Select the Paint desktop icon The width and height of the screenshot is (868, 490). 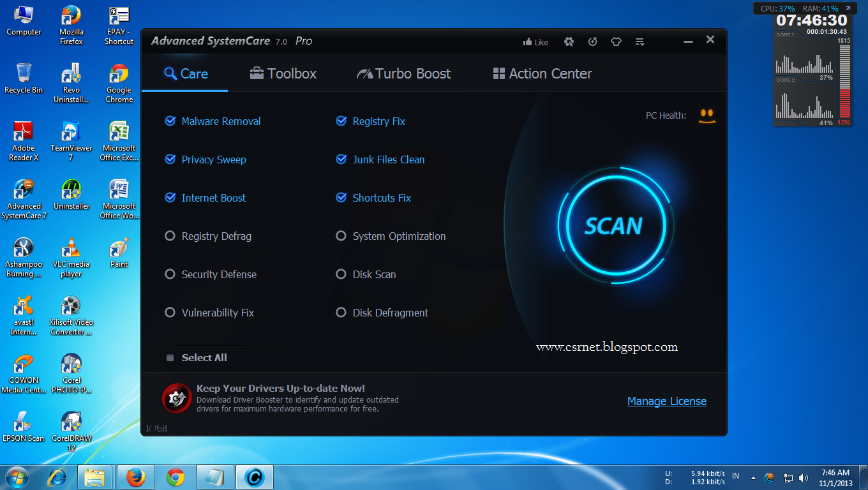point(119,253)
